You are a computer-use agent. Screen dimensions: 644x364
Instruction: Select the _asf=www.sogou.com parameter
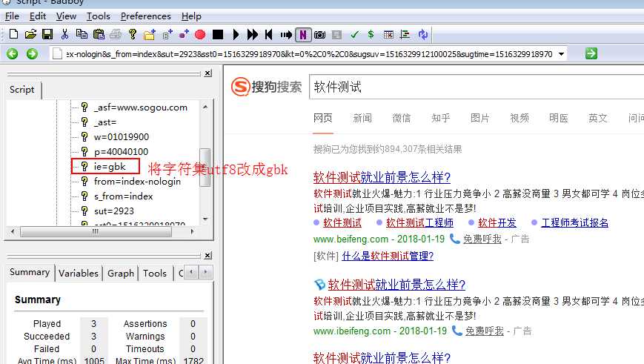pos(141,107)
